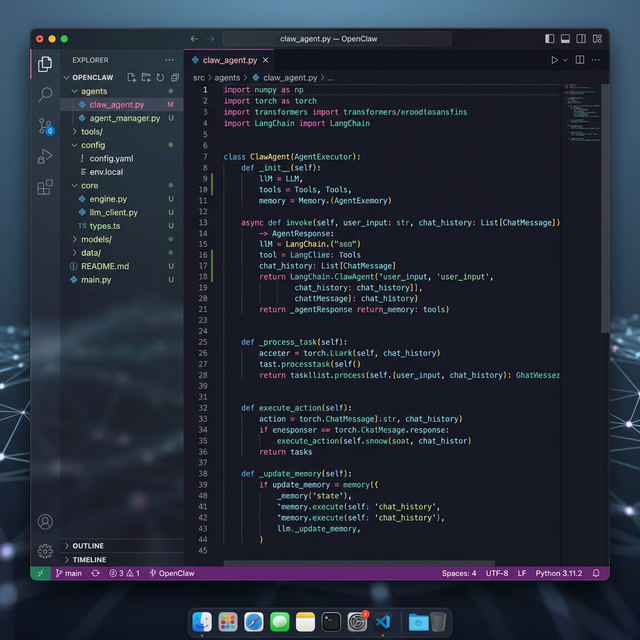
Task: Open Safari from the Dock
Action: coord(254,622)
